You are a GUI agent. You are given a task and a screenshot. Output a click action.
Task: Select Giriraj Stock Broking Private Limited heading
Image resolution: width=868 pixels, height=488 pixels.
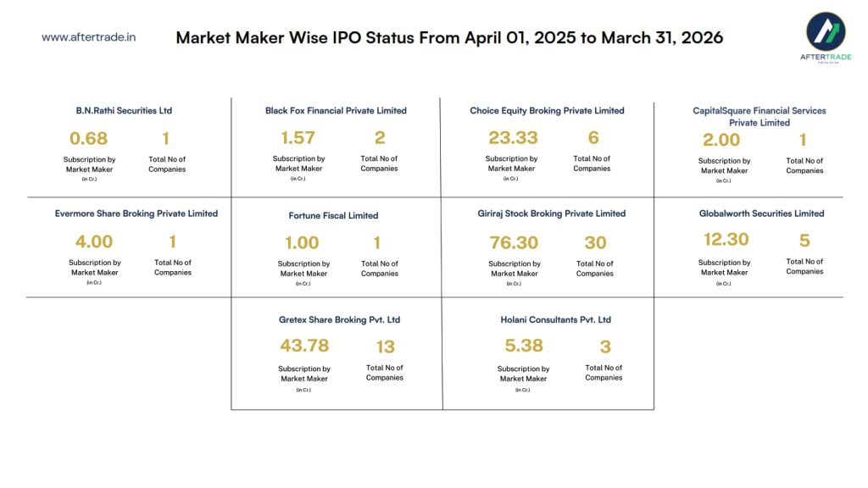pyautogui.click(x=551, y=213)
